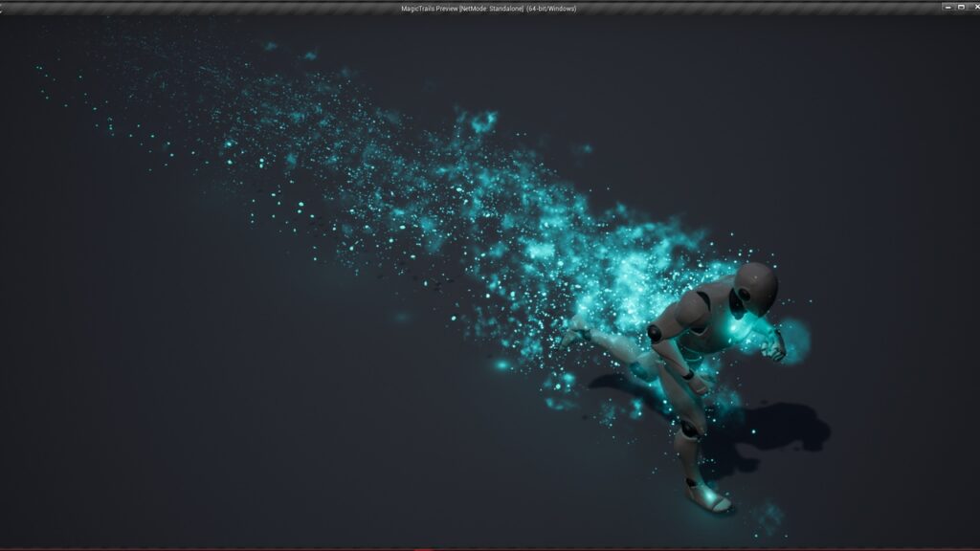Click the bright particle wisp atop the trail
Image resolution: width=980 pixels, height=551 pixels.
pyautogui.click(x=481, y=121)
